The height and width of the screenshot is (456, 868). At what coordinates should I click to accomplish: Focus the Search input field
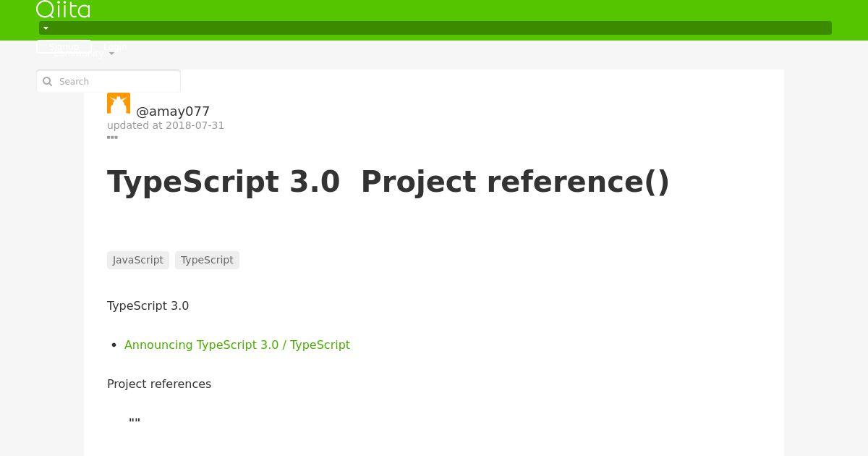[109, 81]
